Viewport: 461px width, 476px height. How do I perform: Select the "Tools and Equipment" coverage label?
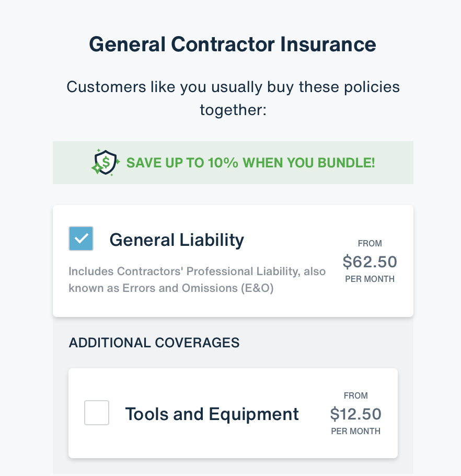212,414
